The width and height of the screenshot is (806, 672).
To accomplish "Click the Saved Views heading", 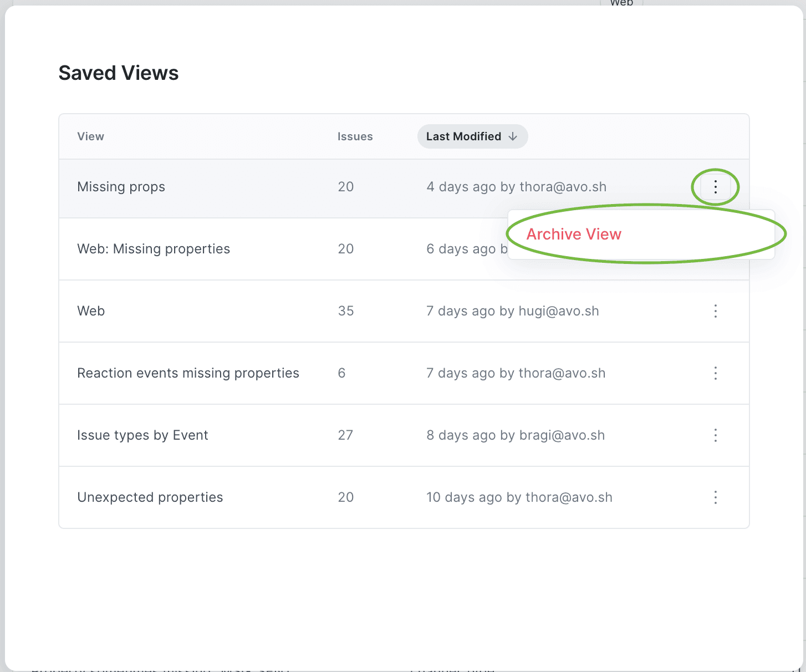I will [x=118, y=73].
